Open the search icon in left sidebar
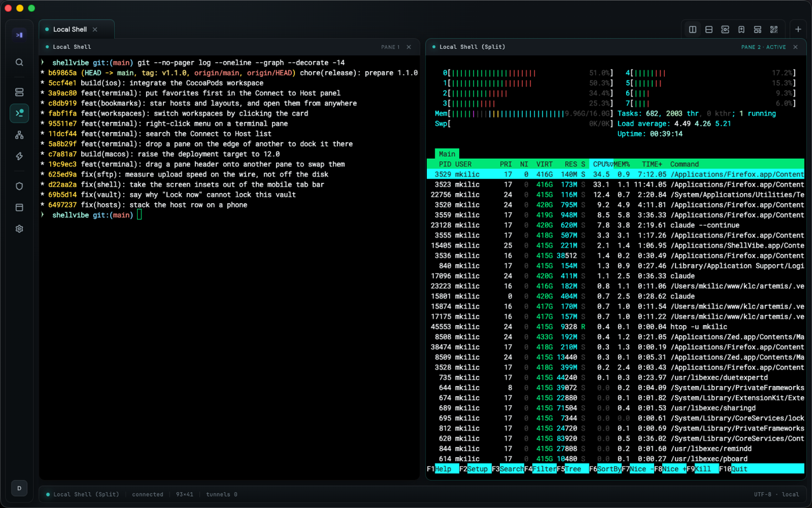 pyautogui.click(x=19, y=62)
